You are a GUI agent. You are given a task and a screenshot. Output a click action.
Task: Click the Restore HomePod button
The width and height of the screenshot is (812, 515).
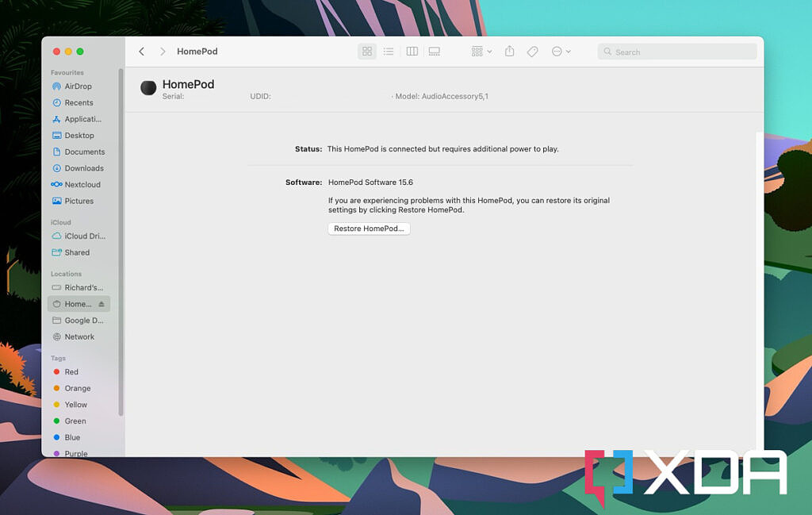(369, 229)
